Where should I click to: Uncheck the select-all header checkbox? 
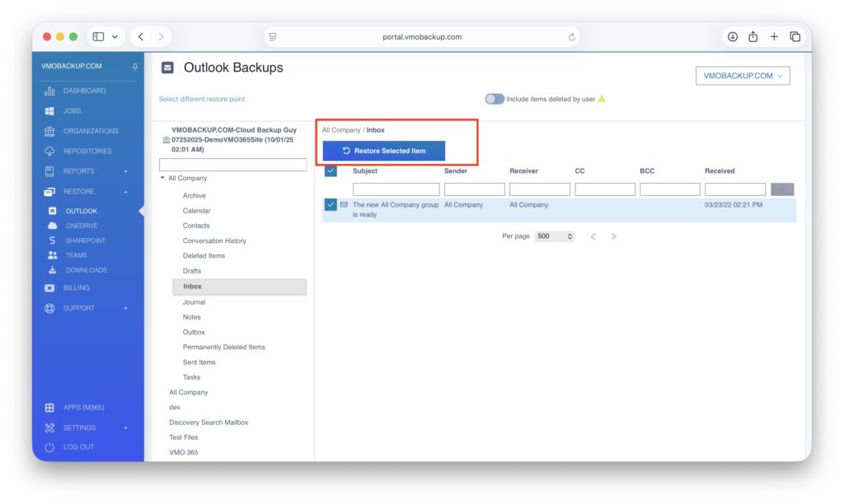point(331,170)
